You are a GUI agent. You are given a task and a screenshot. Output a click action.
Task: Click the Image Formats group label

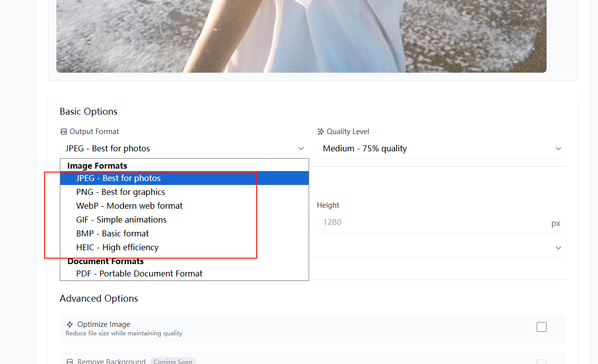point(97,166)
